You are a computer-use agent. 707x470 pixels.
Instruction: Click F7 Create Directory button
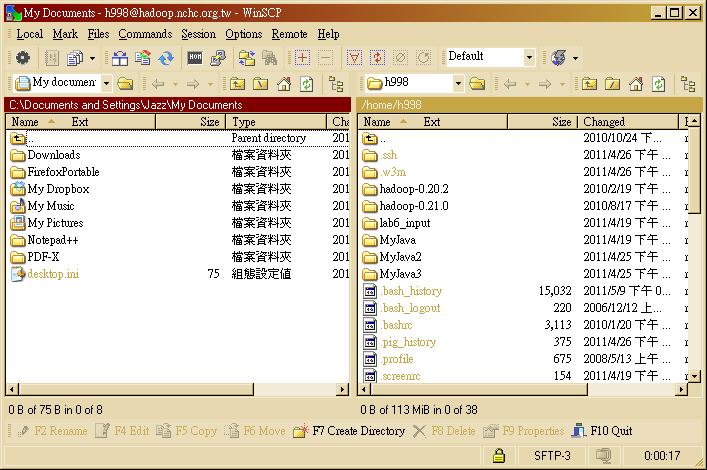pos(349,431)
